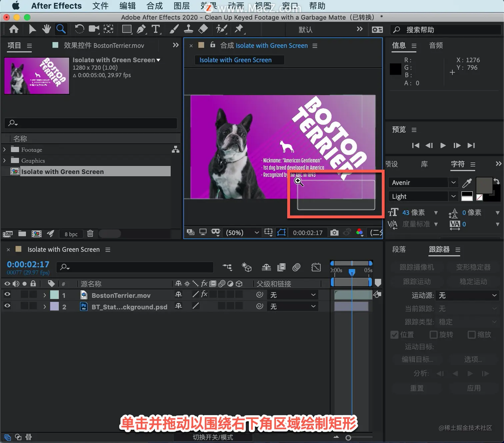The image size is (504, 443).
Task: Click 切换开关/模式 button
Action: coord(213,437)
